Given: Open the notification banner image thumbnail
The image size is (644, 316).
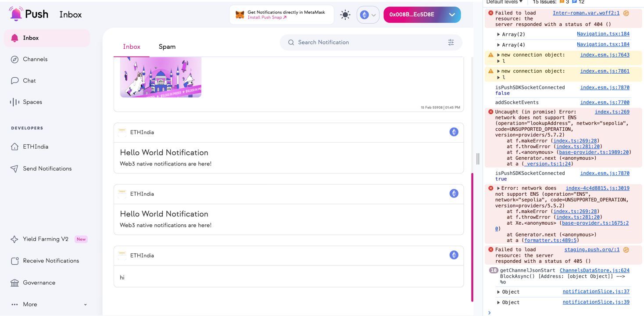Looking at the screenshot, I should (161, 77).
